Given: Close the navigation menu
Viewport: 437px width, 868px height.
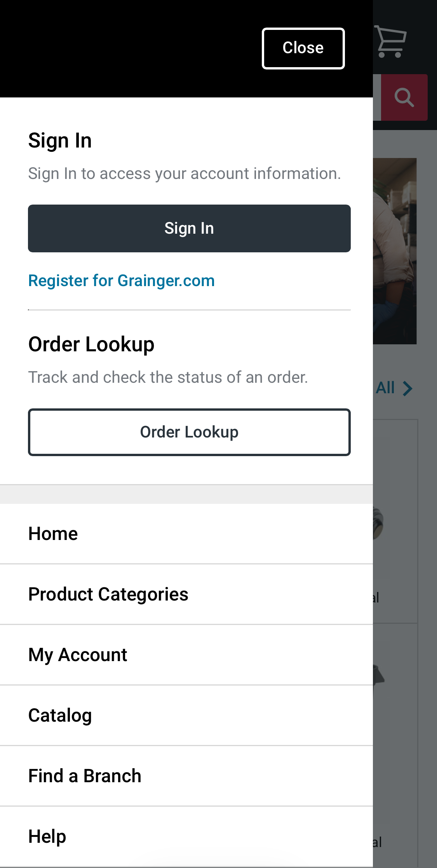Looking at the screenshot, I should click(303, 48).
